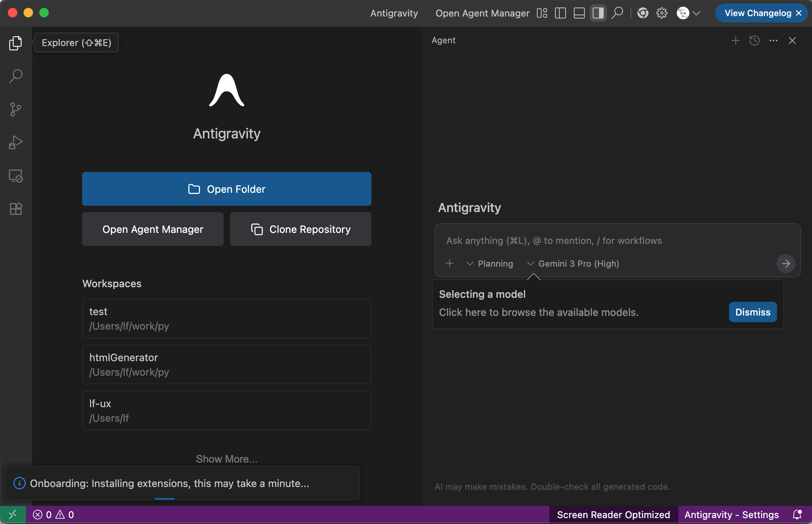Toggle the bottom panel layout button
812x524 pixels.
(x=579, y=13)
